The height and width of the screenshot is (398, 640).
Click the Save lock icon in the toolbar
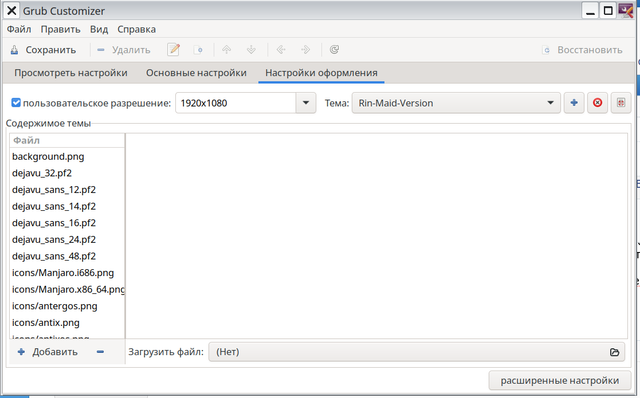point(14,50)
